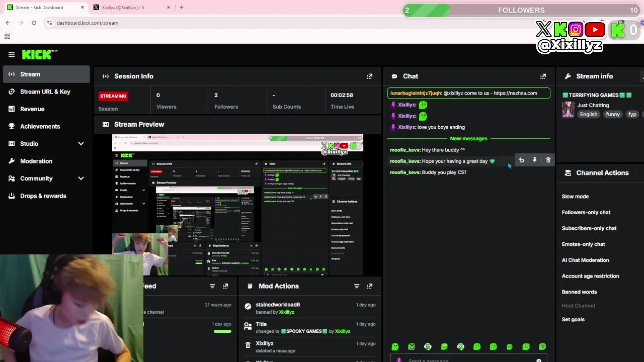View site information icon in address bar

click(x=49, y=23)
